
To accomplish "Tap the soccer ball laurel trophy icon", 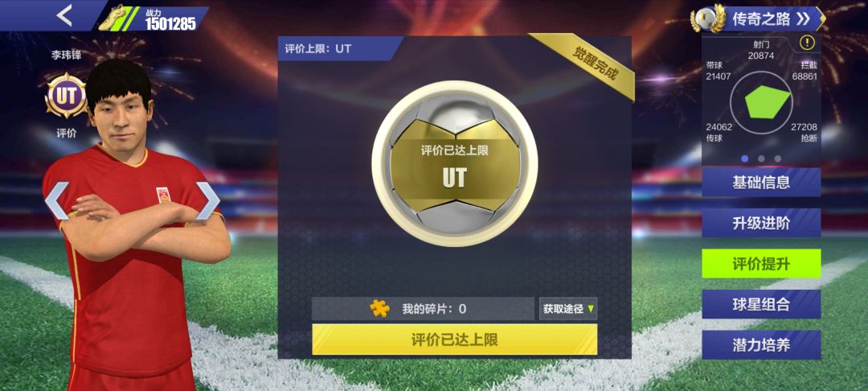I will (707, 19).
